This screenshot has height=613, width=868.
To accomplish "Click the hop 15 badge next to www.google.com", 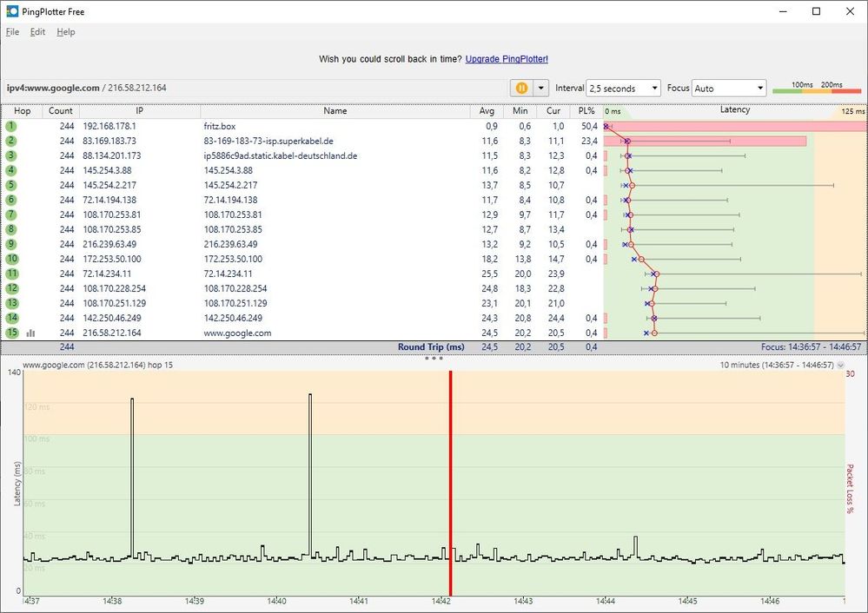I will pyautogui.click(x=10, y=333).
